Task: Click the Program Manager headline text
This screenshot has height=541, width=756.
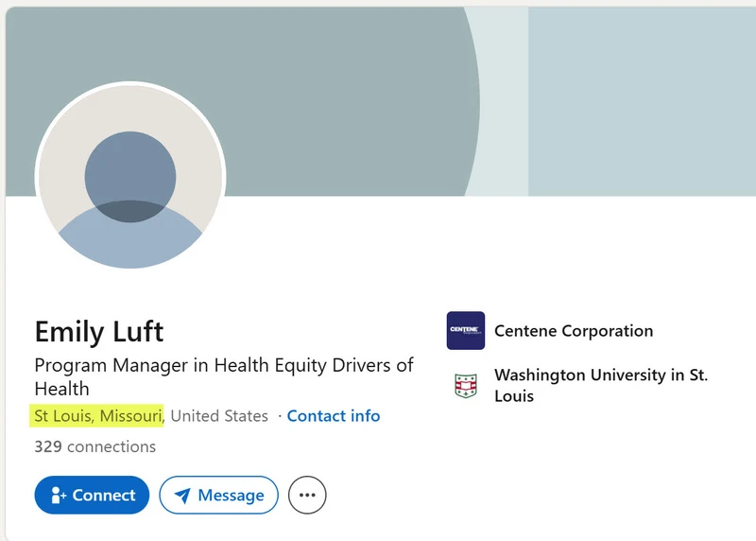Action: (224, 376)
